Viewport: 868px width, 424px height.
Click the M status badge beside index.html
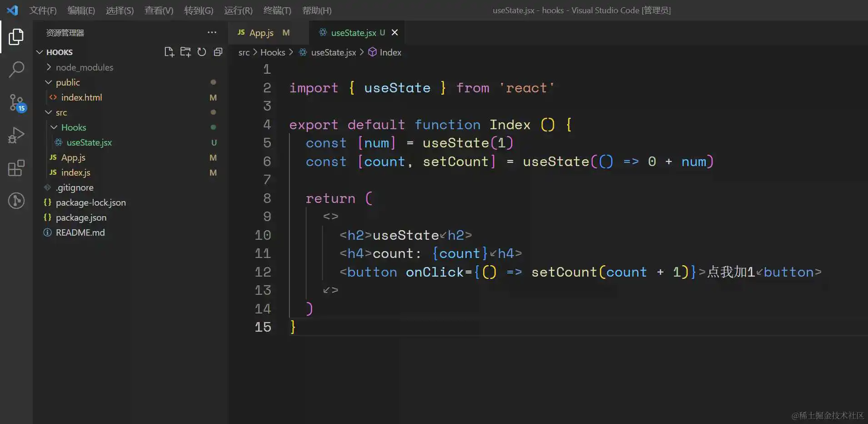click(x=213, y=97)
